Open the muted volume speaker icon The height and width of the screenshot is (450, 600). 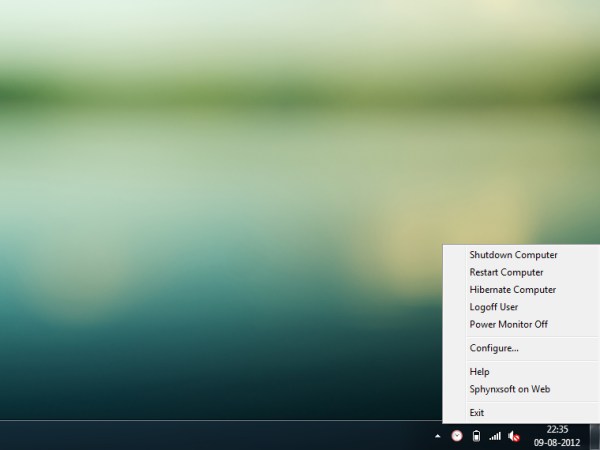(514, 436)
